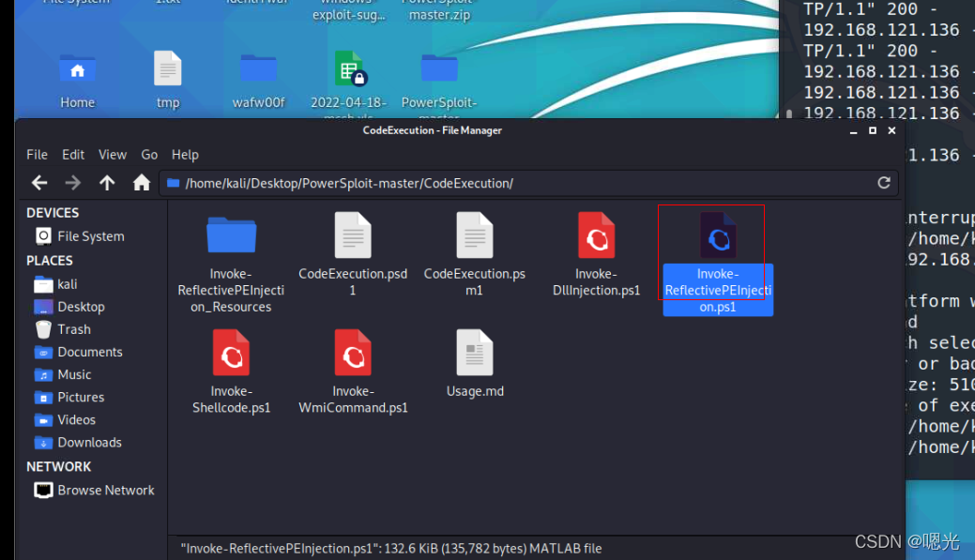Open the Go menu
The height and width of the screenshot is (560, 975).
149,154
